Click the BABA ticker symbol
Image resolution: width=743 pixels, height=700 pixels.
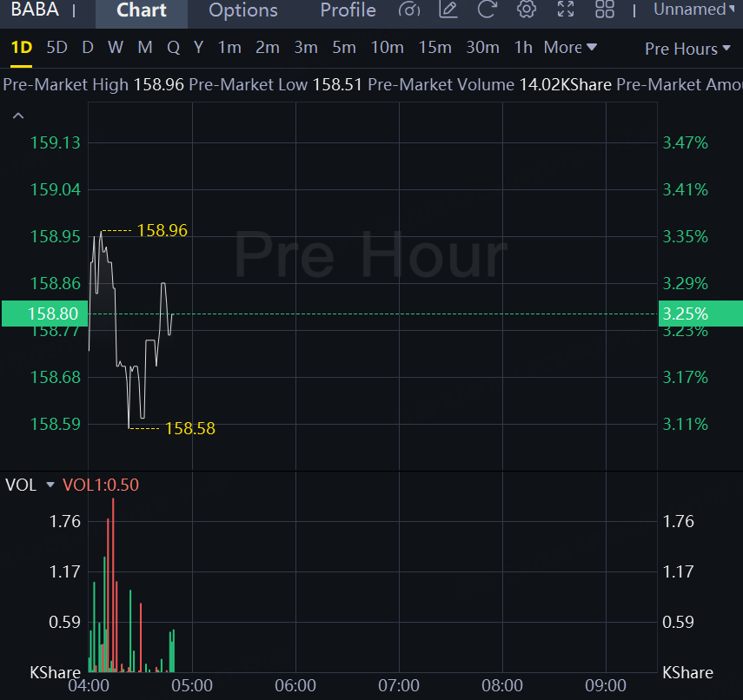35,10
